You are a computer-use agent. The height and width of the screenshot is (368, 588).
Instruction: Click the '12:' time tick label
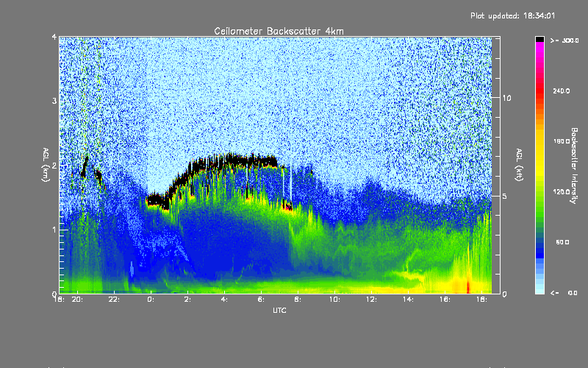pos(371,300)
